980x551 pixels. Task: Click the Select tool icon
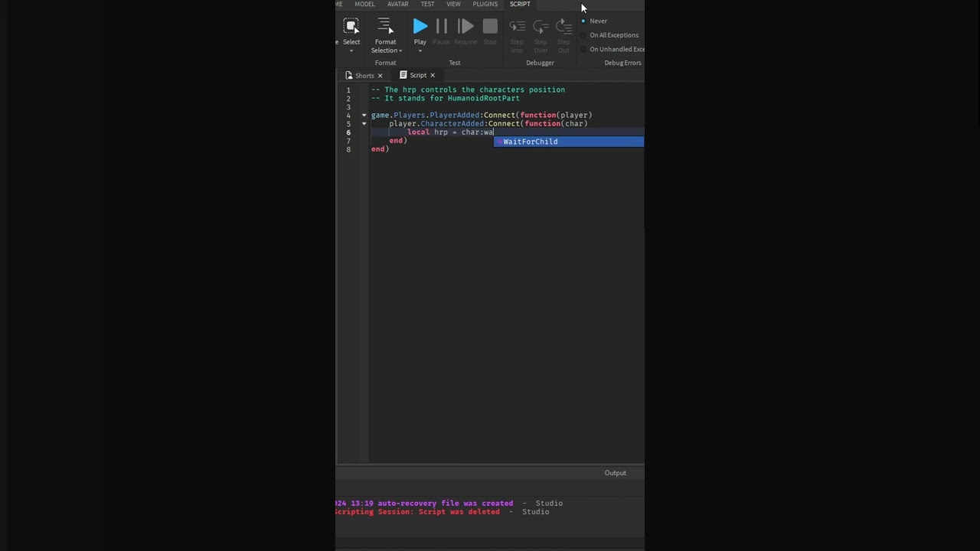tap(351, 26)
